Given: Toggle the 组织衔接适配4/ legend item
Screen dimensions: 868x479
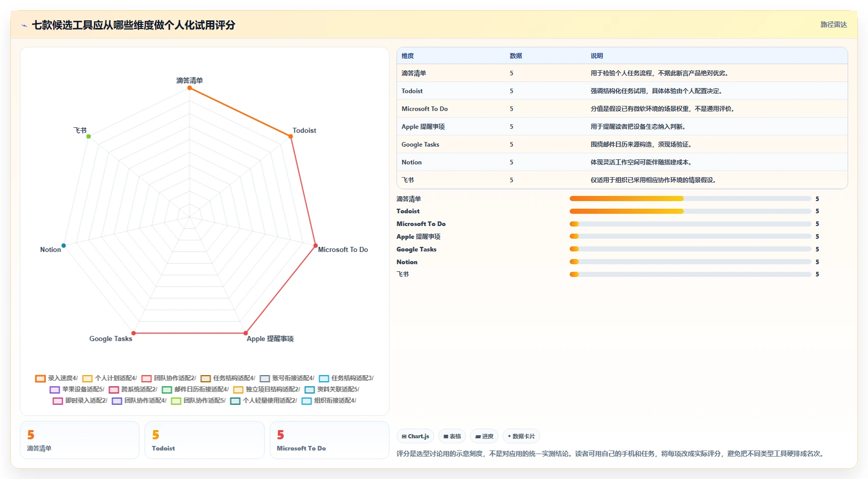Looking at the screenshot, I should point(328,401).
